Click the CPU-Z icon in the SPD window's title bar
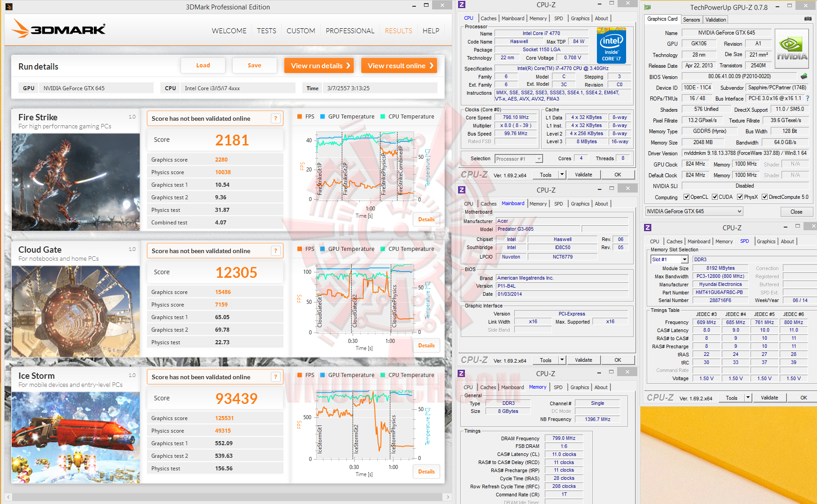 (x=648, y=228)
